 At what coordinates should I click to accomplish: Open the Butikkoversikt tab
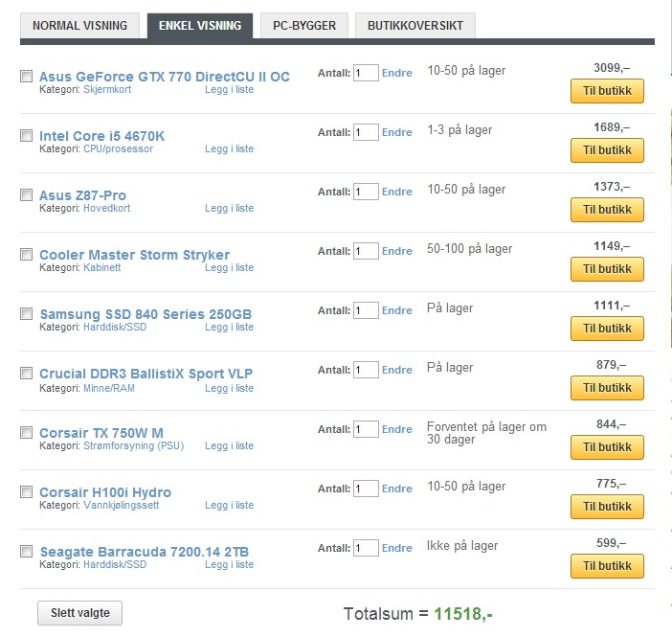[x=415, y=26]
